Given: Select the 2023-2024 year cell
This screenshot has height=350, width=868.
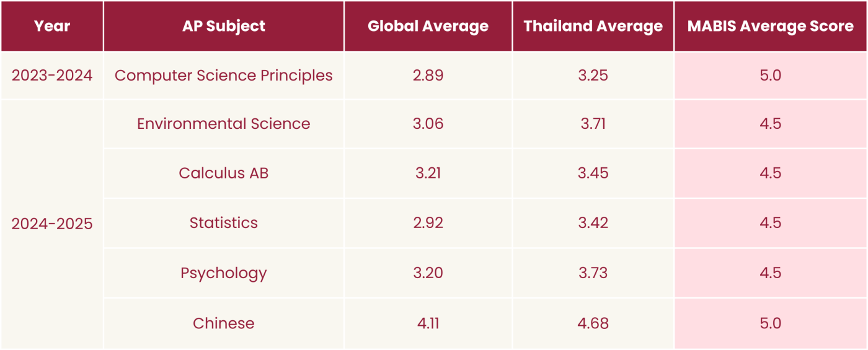Looking at the screenshot, I should tap(52, 76).
